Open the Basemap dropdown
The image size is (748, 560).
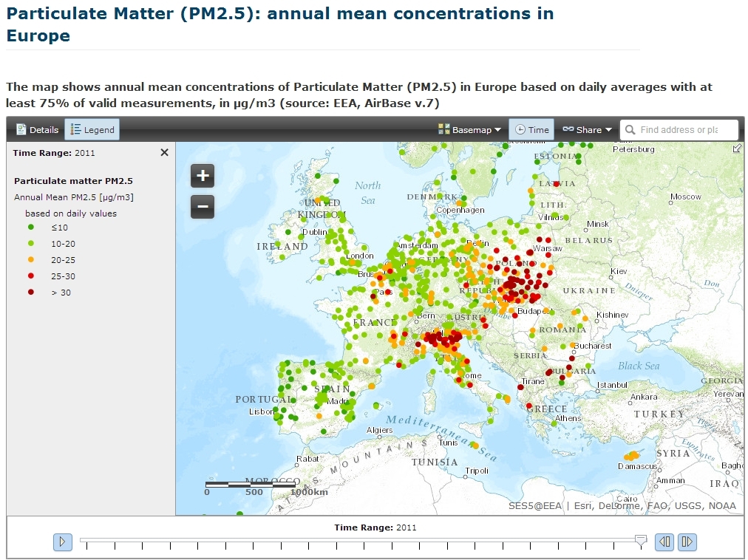pyautogui.click(x=469, y=130)
